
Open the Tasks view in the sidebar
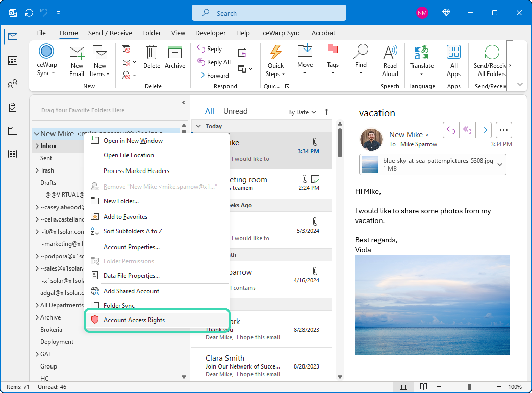(13, 107)
